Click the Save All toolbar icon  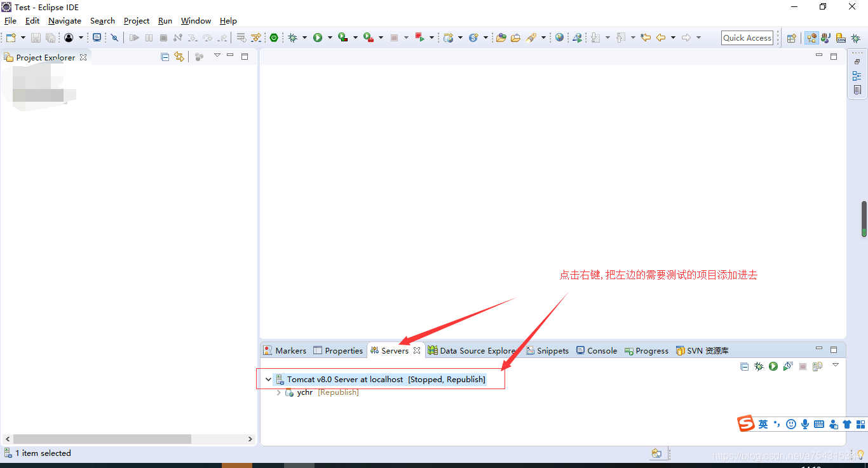50,38
